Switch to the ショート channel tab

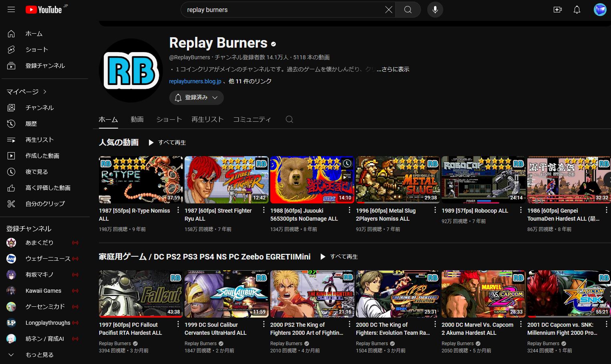click(x=169, y=119)
